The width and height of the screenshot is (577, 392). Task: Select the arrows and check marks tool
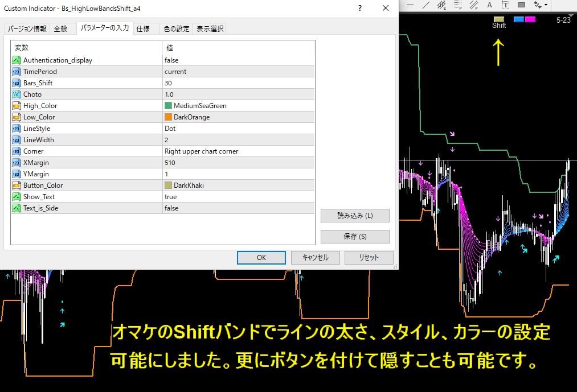(x=538, y=5)
